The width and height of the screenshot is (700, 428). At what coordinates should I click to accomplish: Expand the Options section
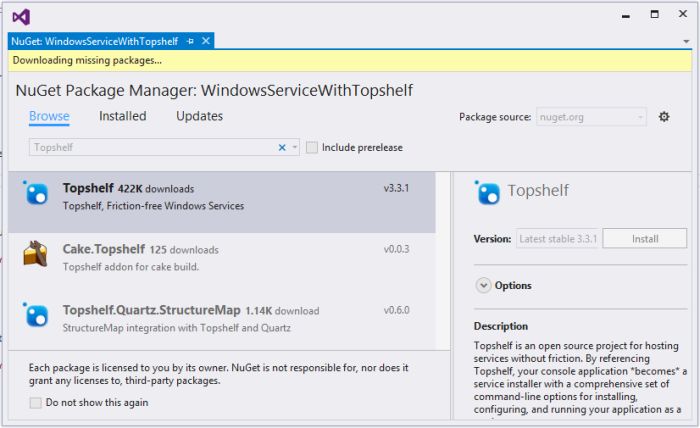click(x=483, y=285)
